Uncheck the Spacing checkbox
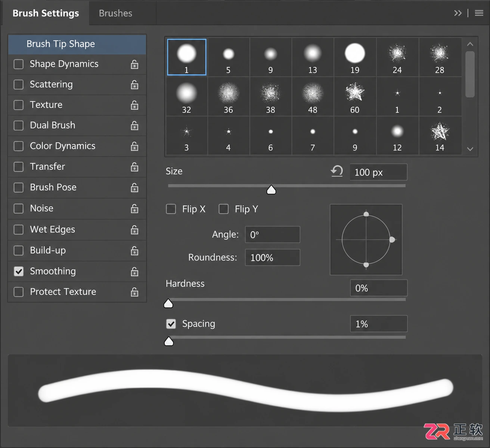490x448 pixels. pos(171,324)
